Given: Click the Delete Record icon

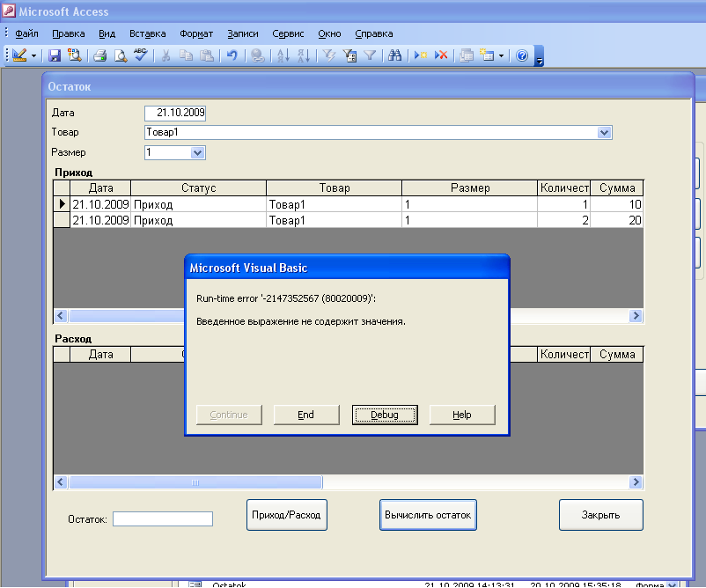Looking at the screenshot, I should 441,55.
